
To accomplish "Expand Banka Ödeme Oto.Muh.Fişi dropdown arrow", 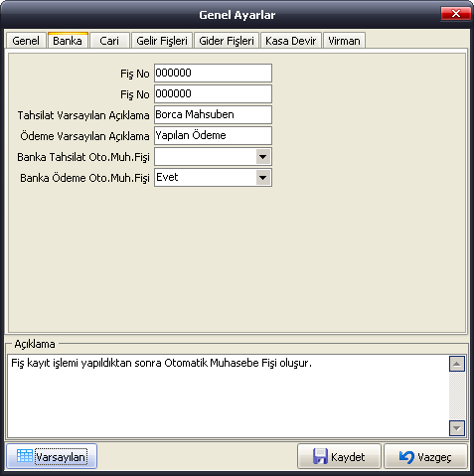I will pyautogui.click(x=263, y=178).
